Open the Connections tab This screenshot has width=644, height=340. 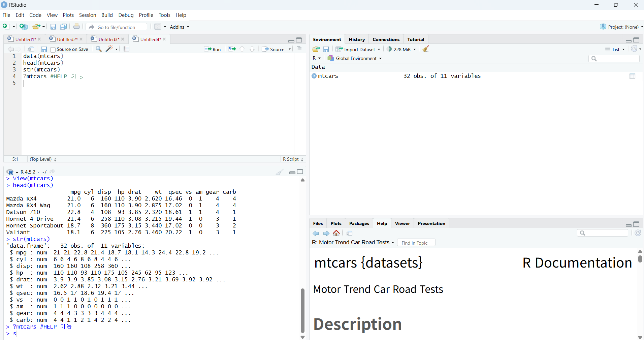point(386,39)
